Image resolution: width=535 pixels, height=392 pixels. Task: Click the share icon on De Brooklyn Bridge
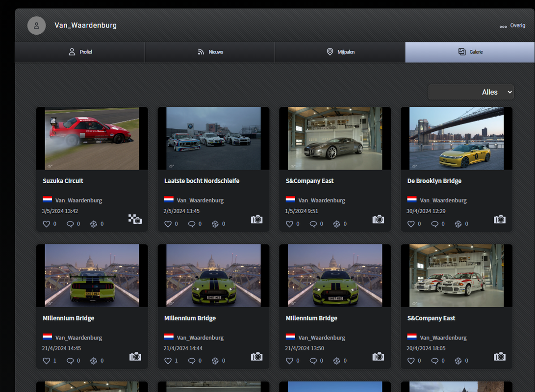[458, 224]
